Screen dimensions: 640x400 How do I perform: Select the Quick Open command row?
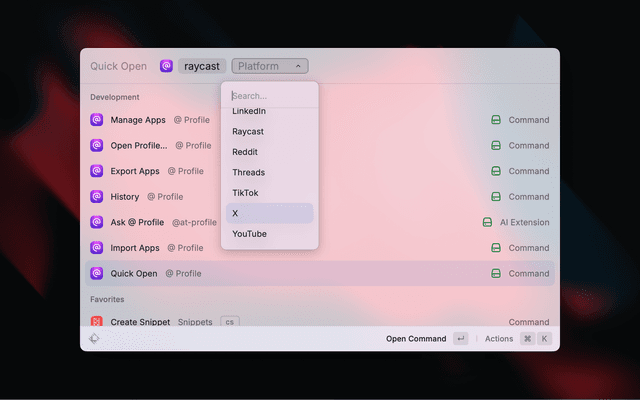(320, 273)
